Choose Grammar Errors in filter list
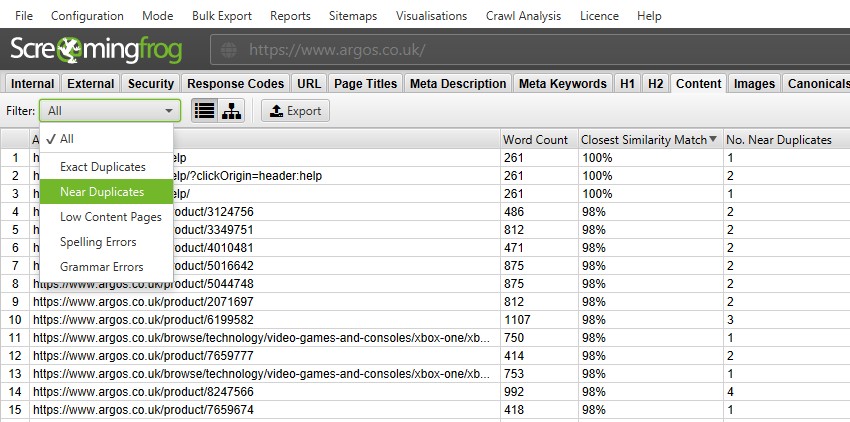The height and width of the screenshot is (422, 850). coord(101,267)
